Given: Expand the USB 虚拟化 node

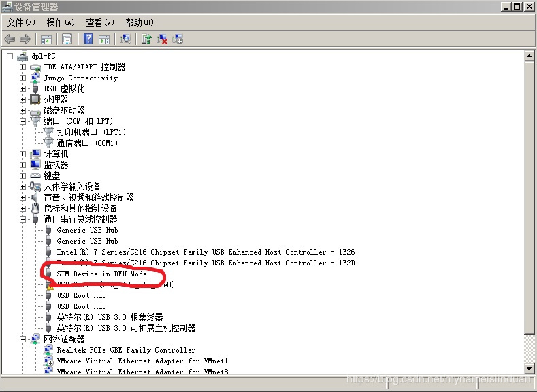Looking at the screenshot, I should 22,88.
